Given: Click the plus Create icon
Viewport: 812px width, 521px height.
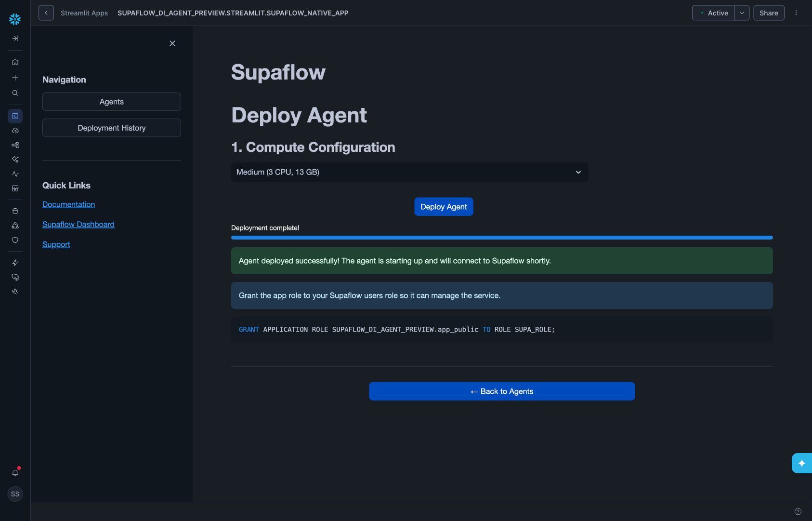Looking at the screenshot, I should [15, 78].
